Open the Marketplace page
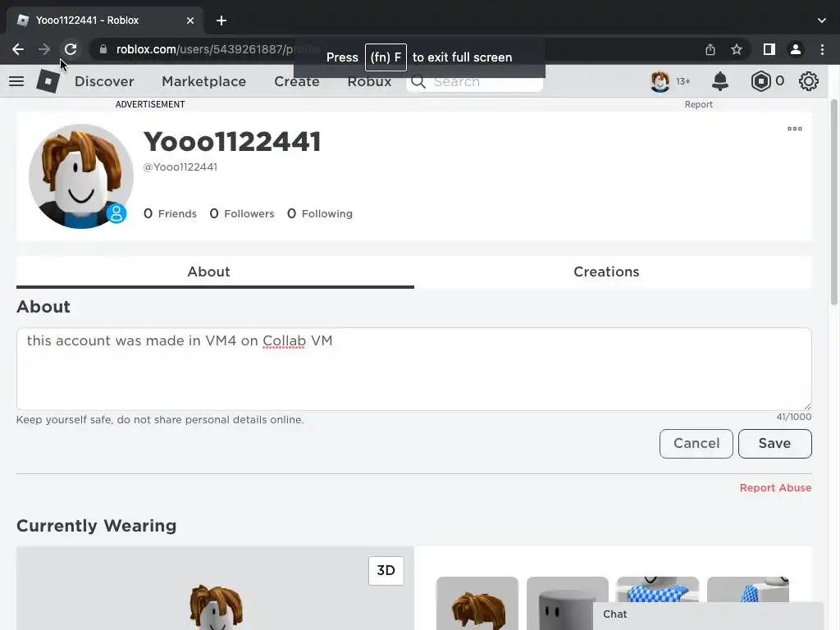This screenshot has width=840, height=630. pos(203,81)
